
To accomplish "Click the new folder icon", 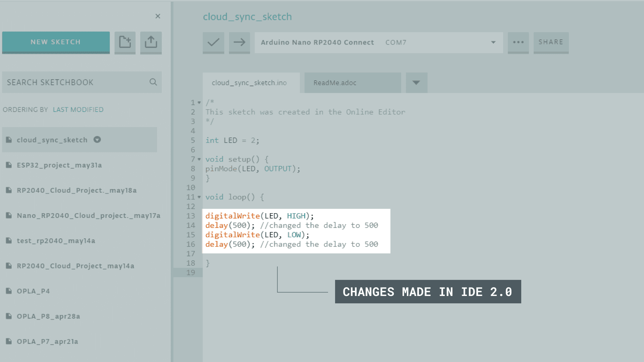I will 125,42.
